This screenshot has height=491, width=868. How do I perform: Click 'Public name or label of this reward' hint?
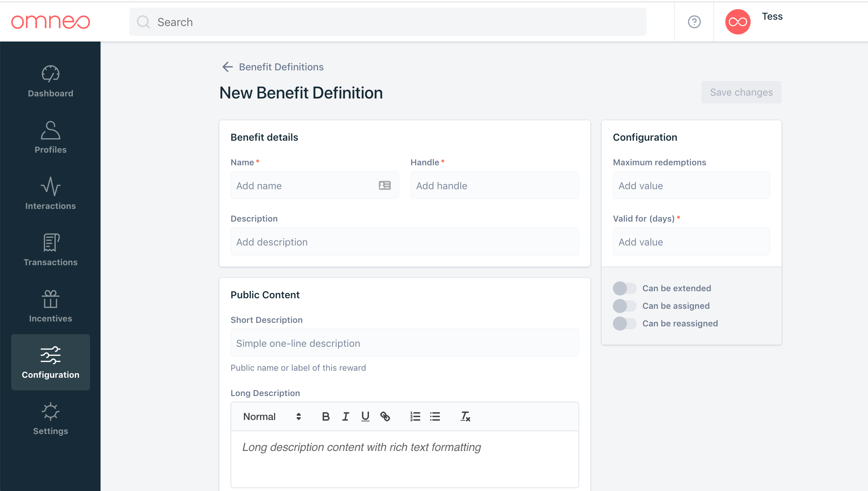coord(298,368)
